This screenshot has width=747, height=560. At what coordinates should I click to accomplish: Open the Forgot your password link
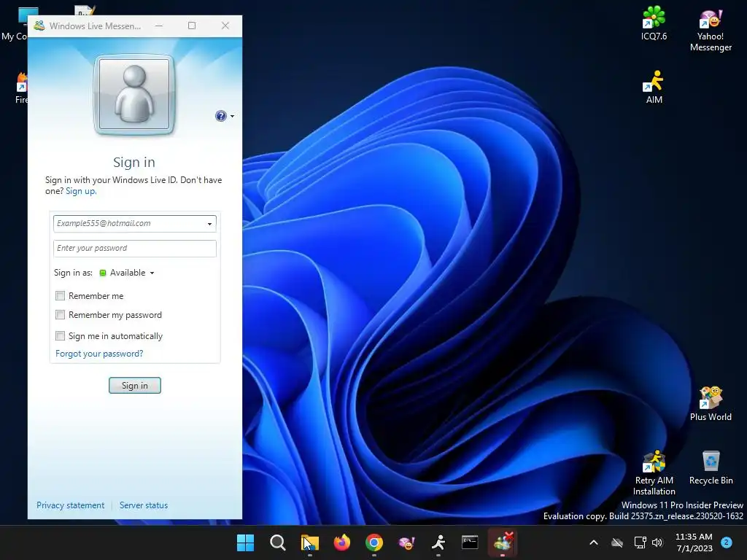coord(99,354)
